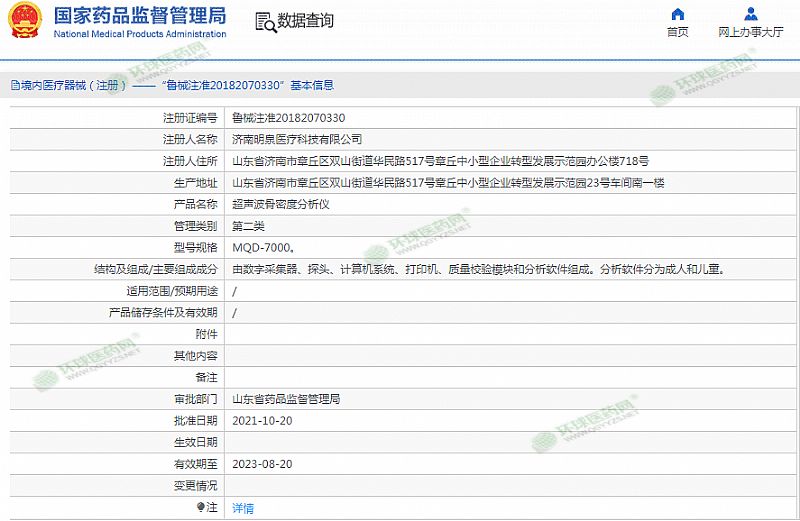Click the registration number 鲁械注准20182070330 value
800x521 pixels.
pyautogui.click(x=288, y=118)
